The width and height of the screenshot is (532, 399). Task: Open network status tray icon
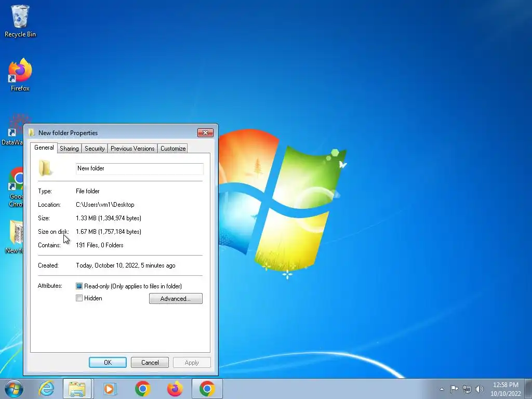coord(467,389)
